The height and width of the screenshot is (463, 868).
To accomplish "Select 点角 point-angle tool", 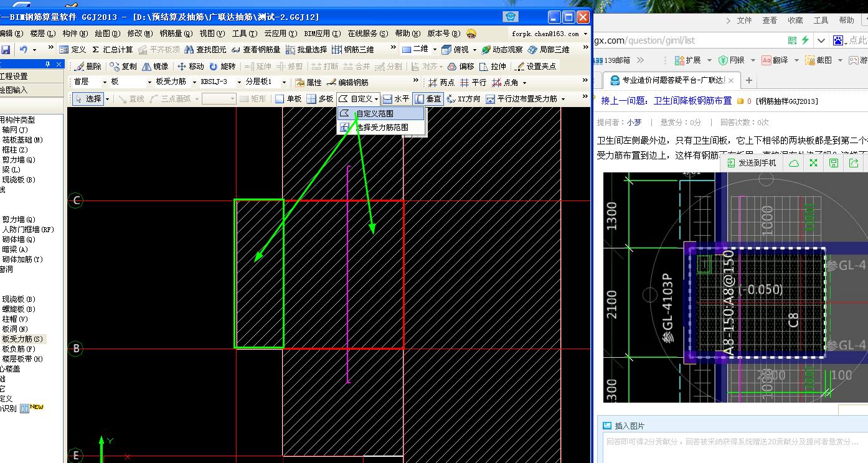I will pos(506,82).
